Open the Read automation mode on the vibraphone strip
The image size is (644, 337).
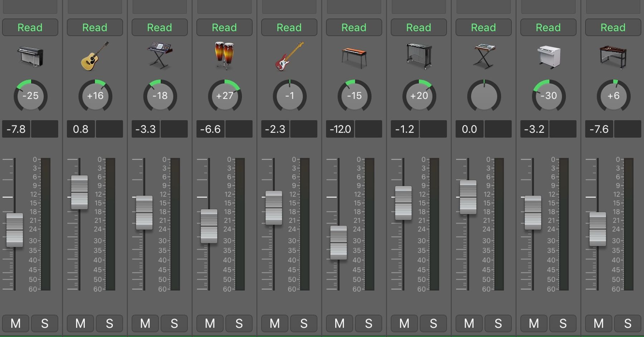pyautogui.click(x=419, y=28)
